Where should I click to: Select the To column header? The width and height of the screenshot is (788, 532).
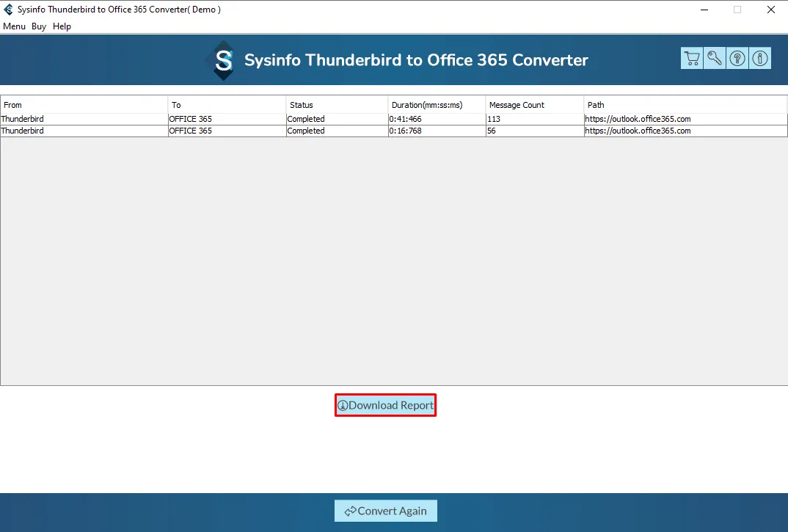[x=227, y=105]
